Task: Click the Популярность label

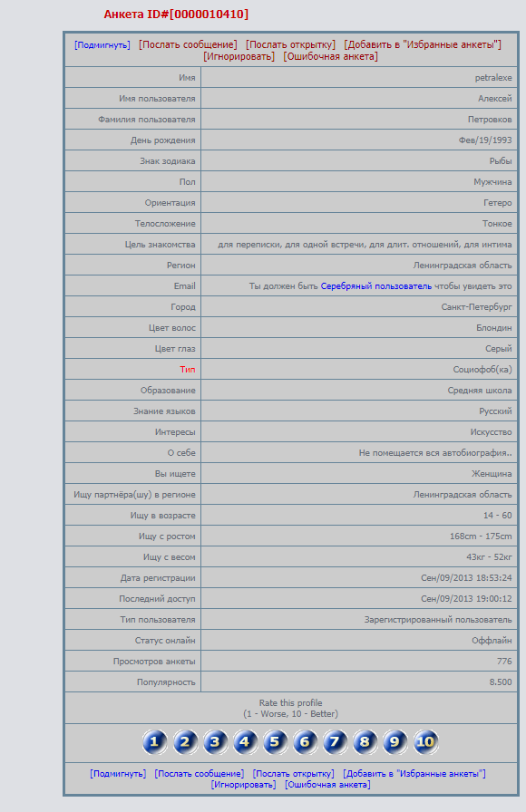Action: (166, 682)
